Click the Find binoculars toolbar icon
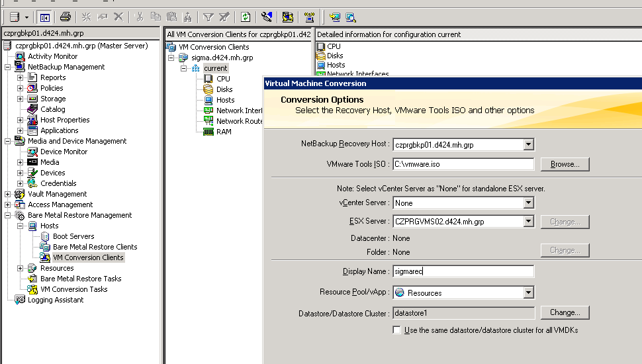Viewport: 642px width, 364px height. coord(187,17)
